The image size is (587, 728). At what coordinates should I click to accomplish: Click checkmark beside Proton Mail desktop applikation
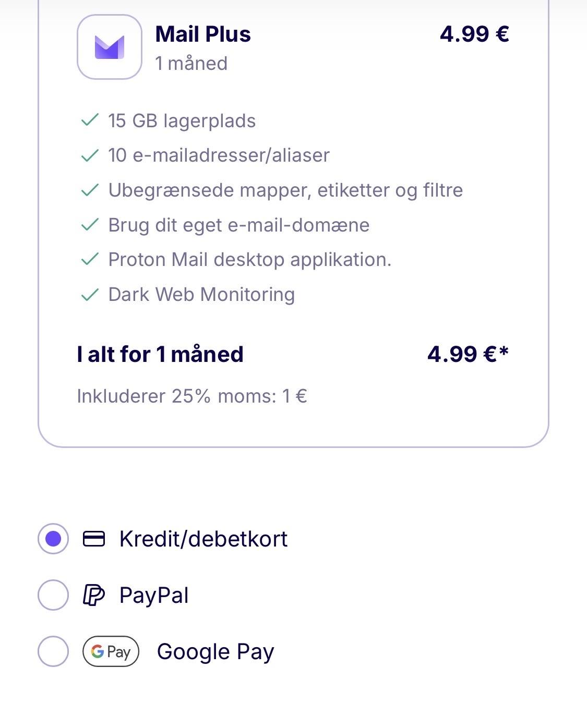90,259
